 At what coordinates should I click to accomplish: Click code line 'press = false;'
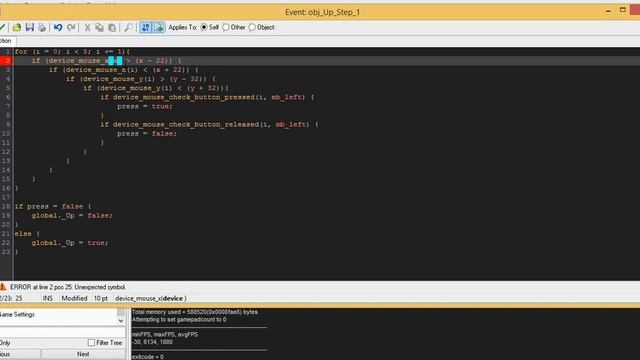(147, 133)
